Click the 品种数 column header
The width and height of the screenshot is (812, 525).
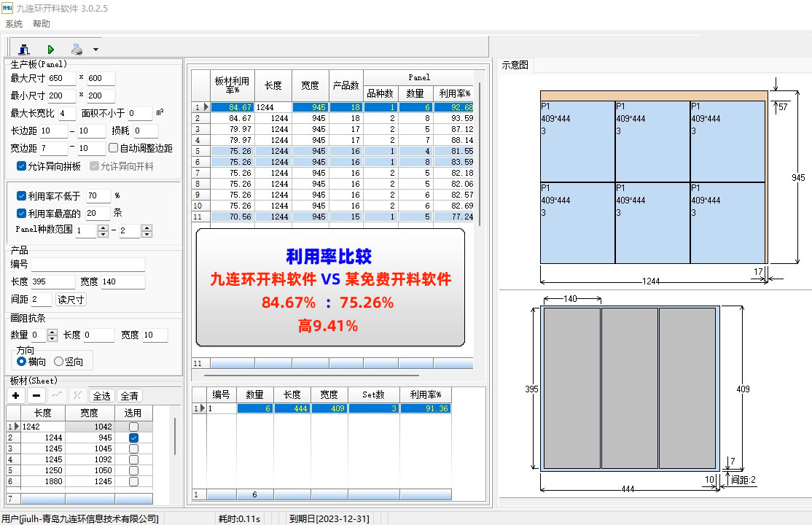[380, 93]
